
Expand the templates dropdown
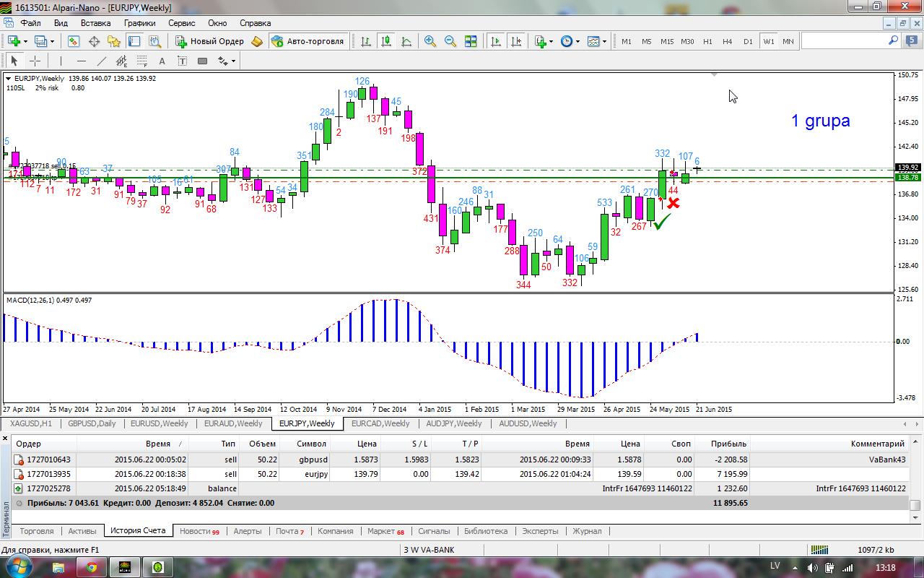tap(604, 41)
